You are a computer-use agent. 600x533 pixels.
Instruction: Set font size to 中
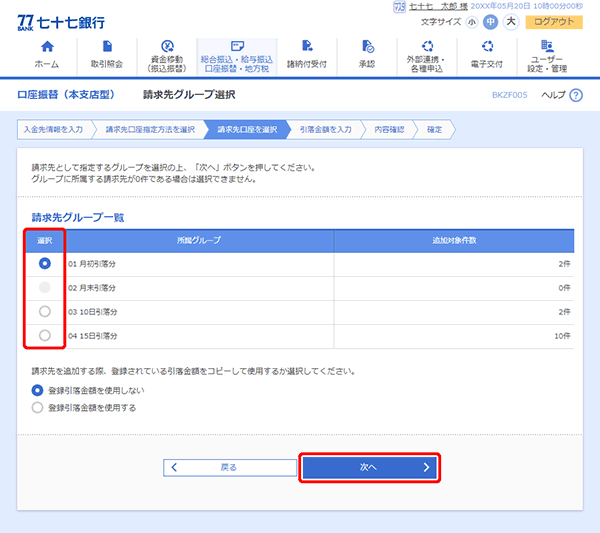point(490,22)
